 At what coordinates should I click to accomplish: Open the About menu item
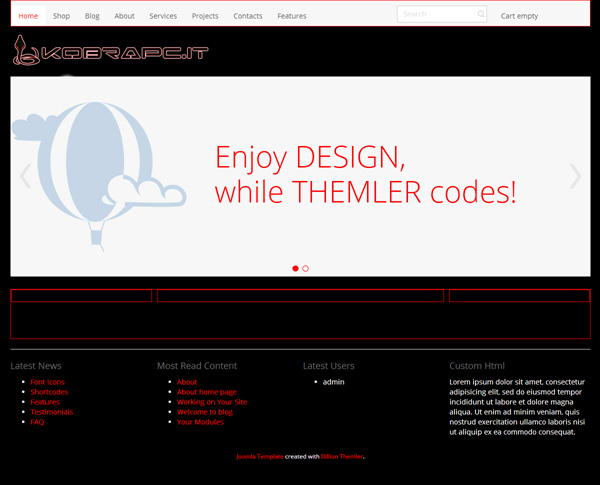pyautogui.click(x=124, y=16)
